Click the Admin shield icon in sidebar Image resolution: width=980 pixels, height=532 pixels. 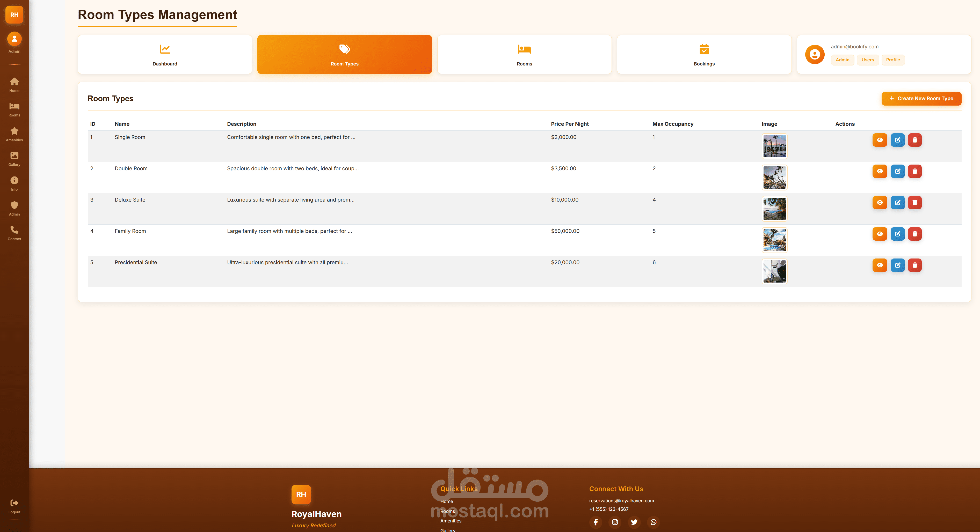(x=14, y=205)
